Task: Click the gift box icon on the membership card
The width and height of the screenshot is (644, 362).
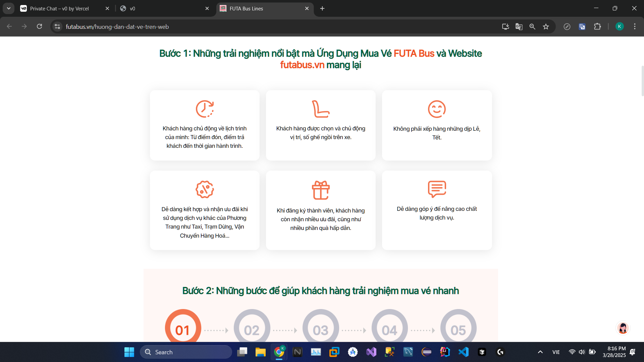Action: pyautogui.click(x=321, y=190)
